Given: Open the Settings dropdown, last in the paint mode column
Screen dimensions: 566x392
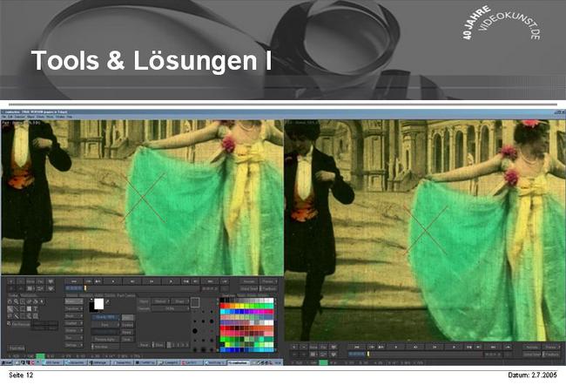Looking at the screenshot, I should pos(74,345).
